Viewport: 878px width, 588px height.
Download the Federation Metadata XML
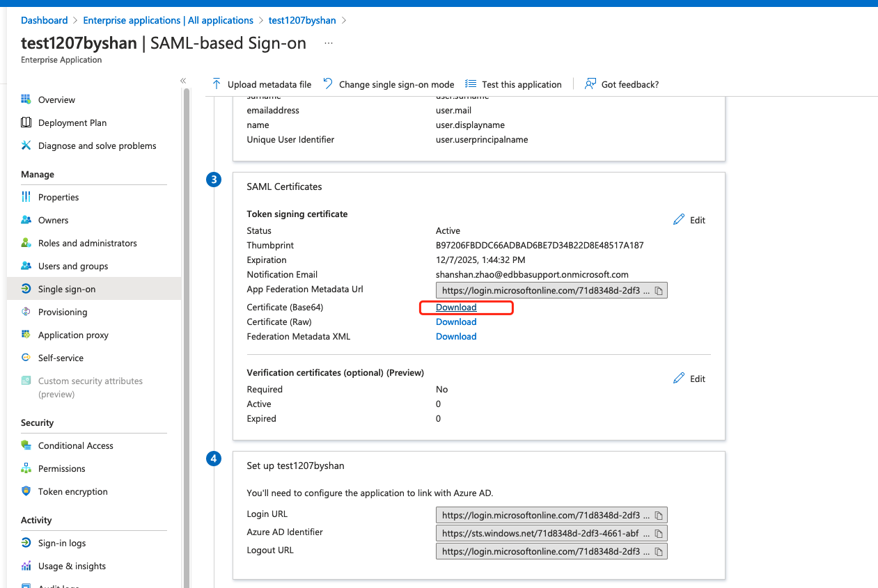[456, 337]
